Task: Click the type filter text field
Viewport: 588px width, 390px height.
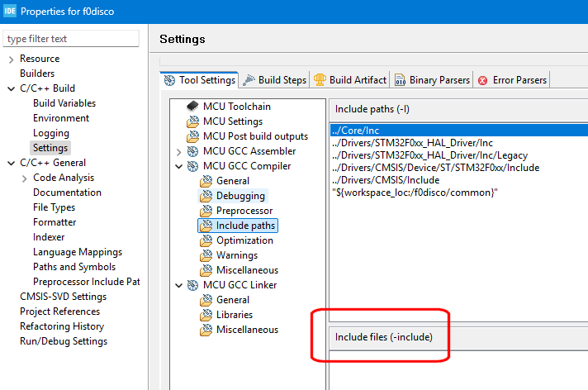Action: click(71, 38)
